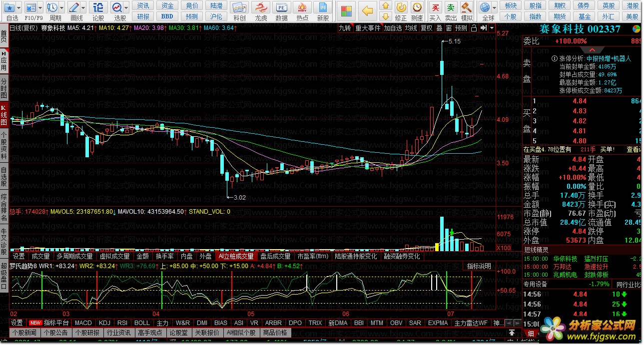Open the 自选 watchlist icon

pyautogui.click(x=10, y=7)
